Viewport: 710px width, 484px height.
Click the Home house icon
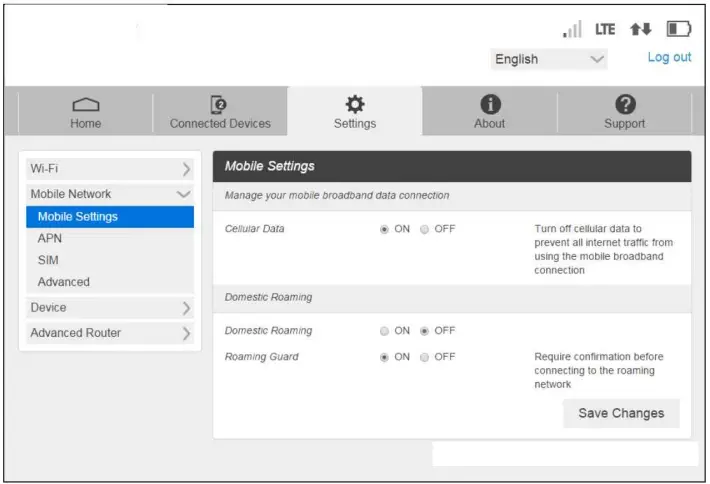click(x=85, y=106)
